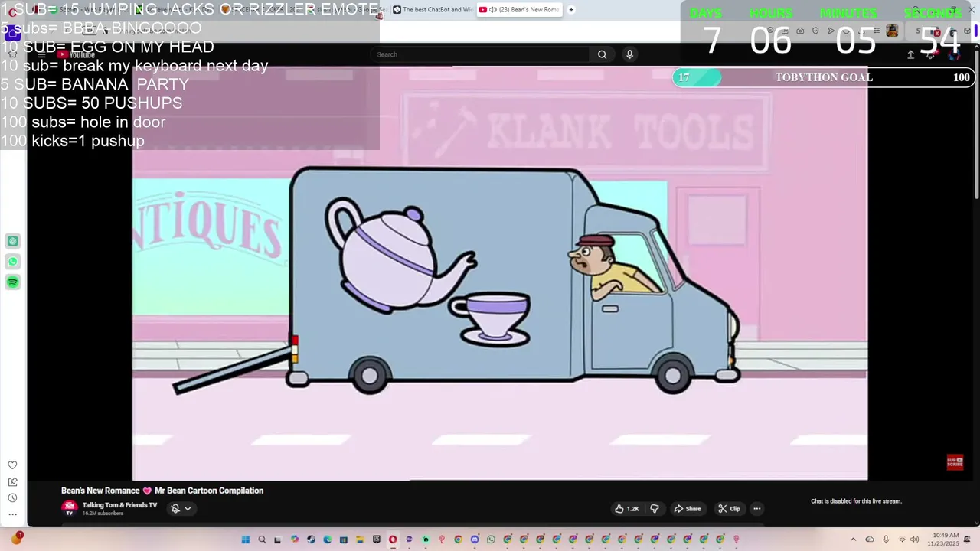
Task: Open Steam from the taskbar
Action: tap(311, 540)
